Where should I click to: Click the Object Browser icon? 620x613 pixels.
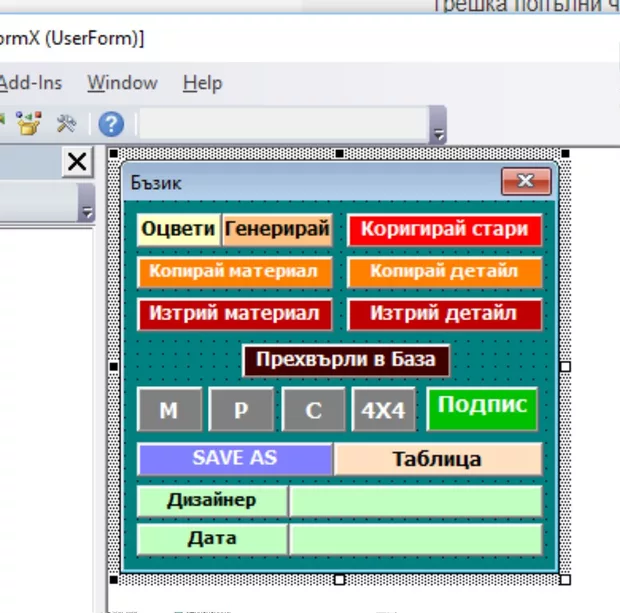coord(28,123)
